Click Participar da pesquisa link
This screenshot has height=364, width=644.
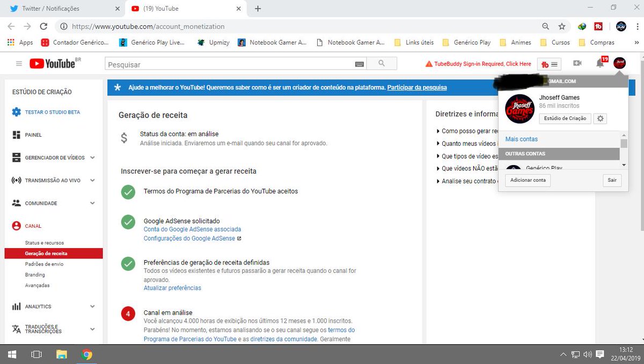click(417, 87)
